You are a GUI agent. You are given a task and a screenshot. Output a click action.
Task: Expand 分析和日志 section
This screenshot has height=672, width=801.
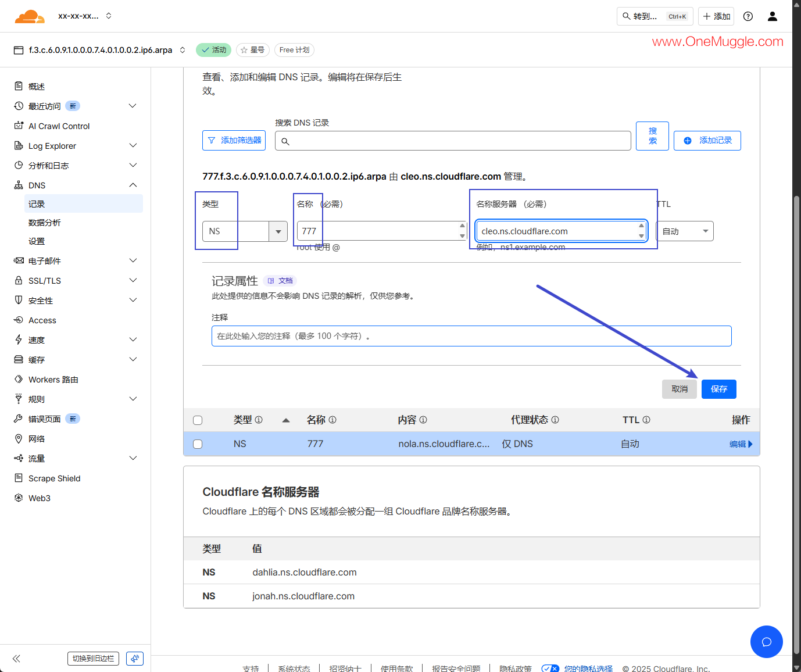pos(133,165)
